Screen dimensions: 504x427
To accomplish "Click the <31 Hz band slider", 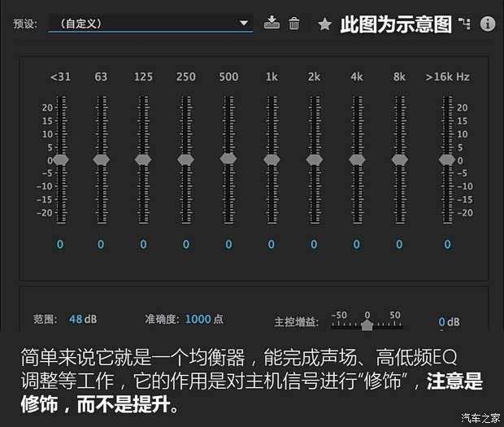I will tap(61, 159).
